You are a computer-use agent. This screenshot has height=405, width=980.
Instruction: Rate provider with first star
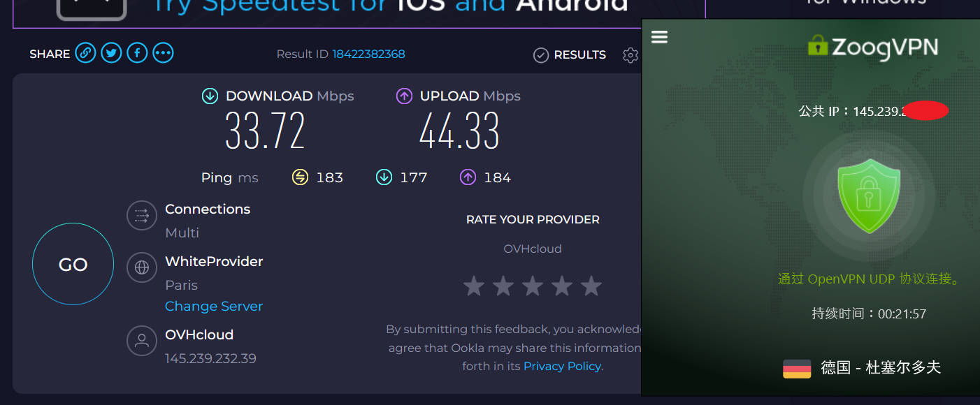[474, 286]
